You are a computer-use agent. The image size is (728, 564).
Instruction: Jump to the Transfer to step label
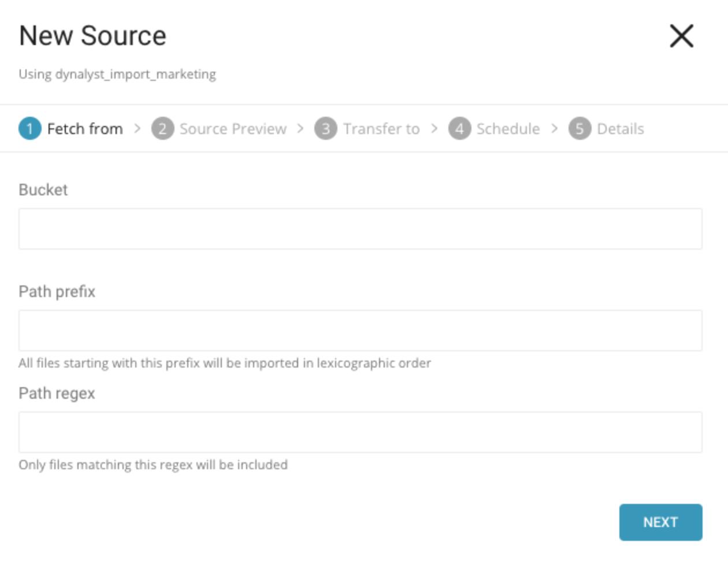[x=381, y=128]
